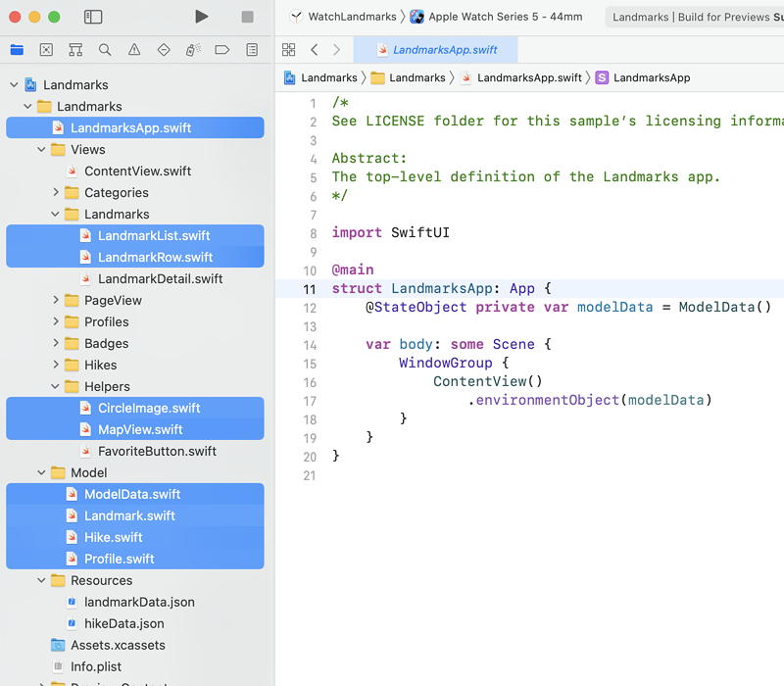
Task: Open the Project navigator folder icon
Action: point(17,50)
